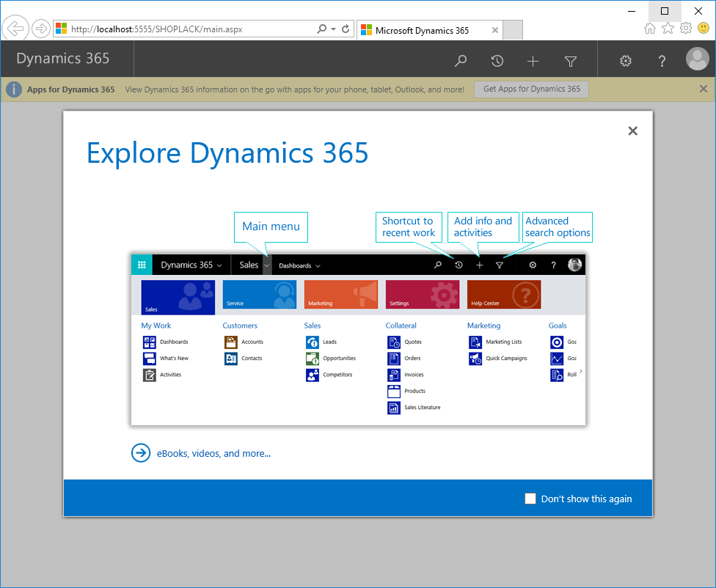Screen dimensions: 716x588
Task: Minimize the browser window
Action: 632,11
